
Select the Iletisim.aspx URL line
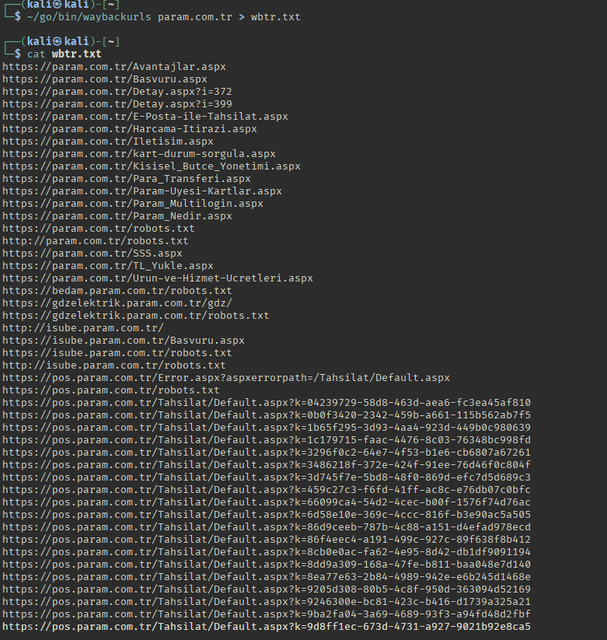[x=107, y=141]
